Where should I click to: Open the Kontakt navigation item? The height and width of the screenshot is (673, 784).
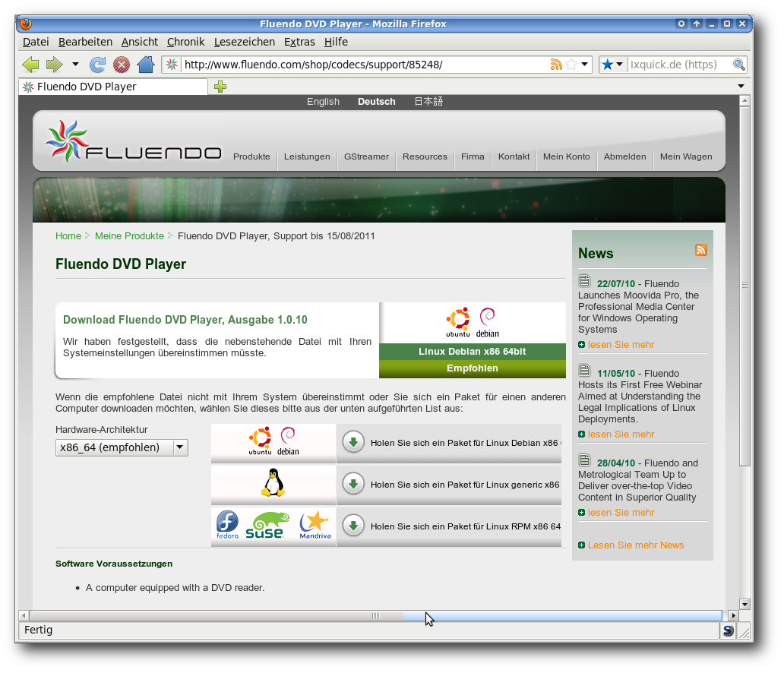(514, 156)
